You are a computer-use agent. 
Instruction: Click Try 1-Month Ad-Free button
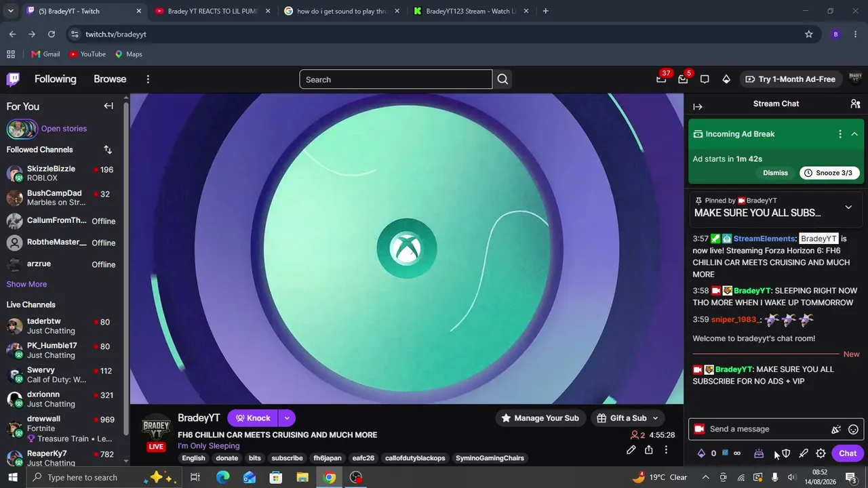pyautogui.click(x=790, y=79)
